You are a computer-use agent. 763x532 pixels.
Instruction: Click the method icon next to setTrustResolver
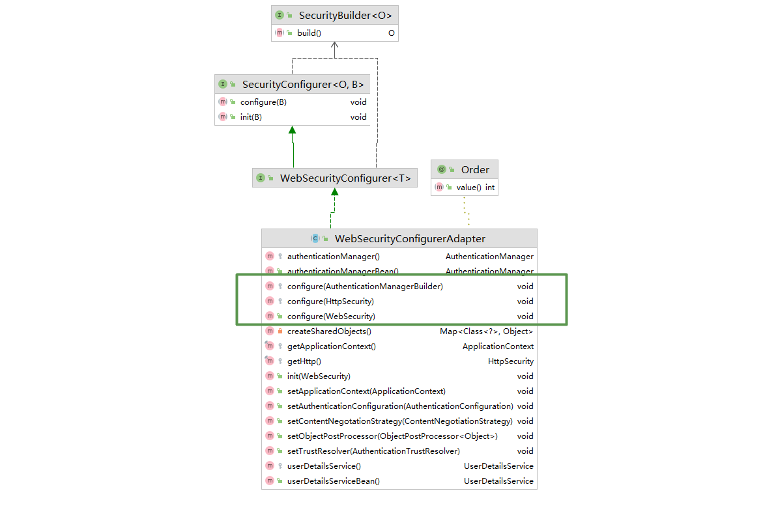[270, 451]
